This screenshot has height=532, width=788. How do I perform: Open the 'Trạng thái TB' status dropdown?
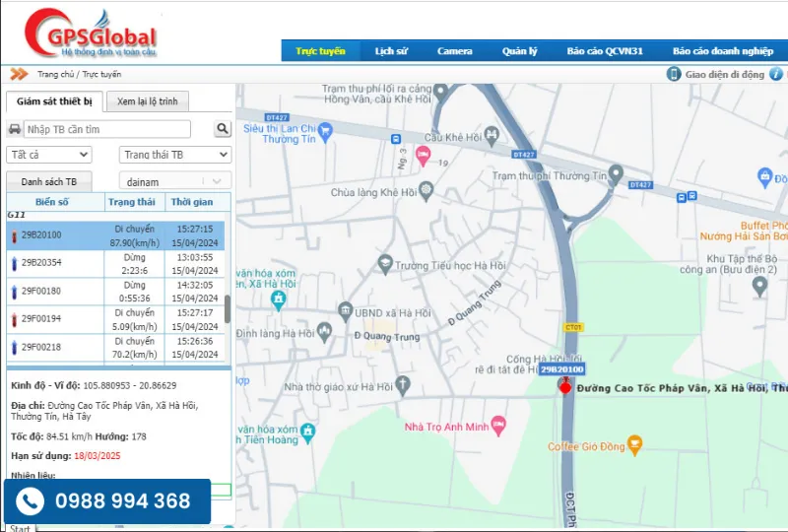click(x=175, y=155)
